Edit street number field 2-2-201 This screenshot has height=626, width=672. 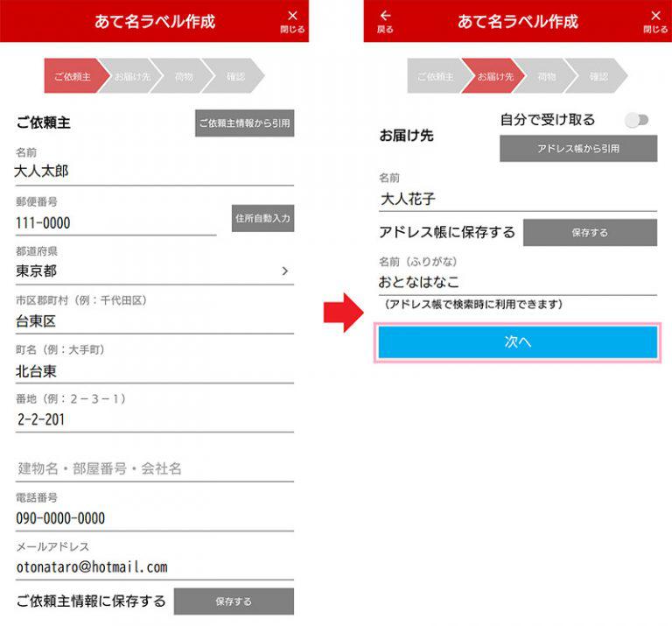click(155, 419)
